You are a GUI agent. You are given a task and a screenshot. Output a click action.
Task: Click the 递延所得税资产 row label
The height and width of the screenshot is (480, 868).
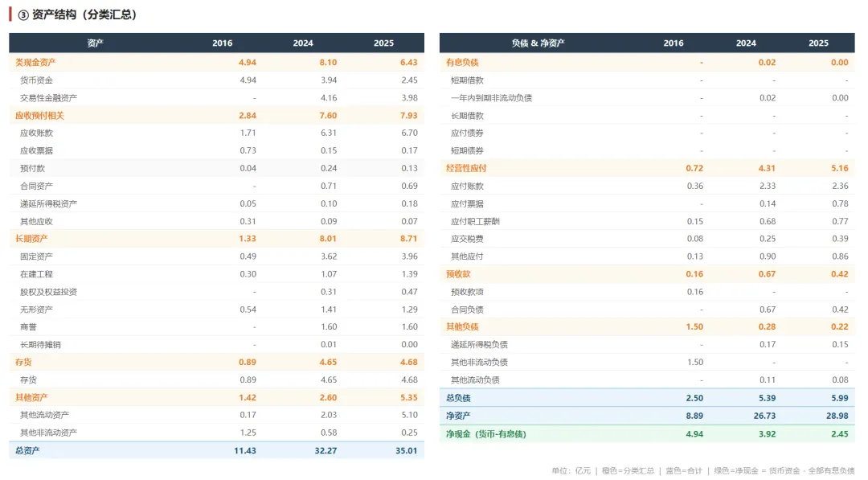[x=48, y=203]
